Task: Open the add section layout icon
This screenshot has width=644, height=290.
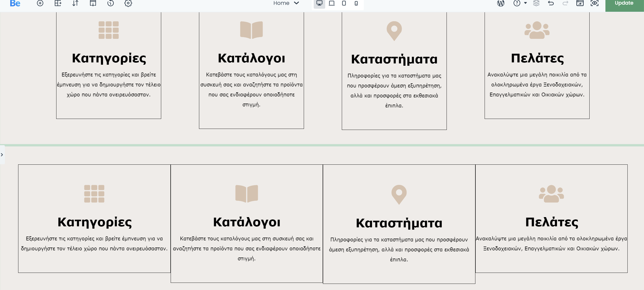Action: 58,3
